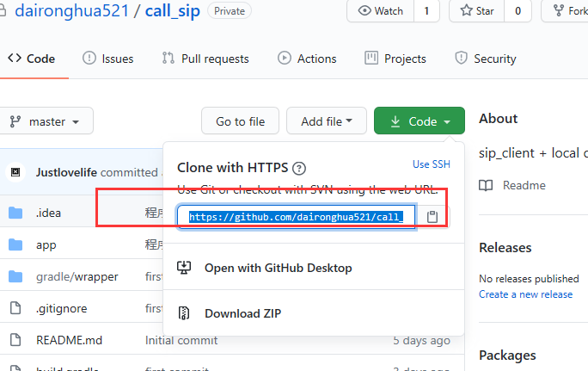Click the help icon beside Clone with HTTPS
The image size is (588, 371).
299,168
